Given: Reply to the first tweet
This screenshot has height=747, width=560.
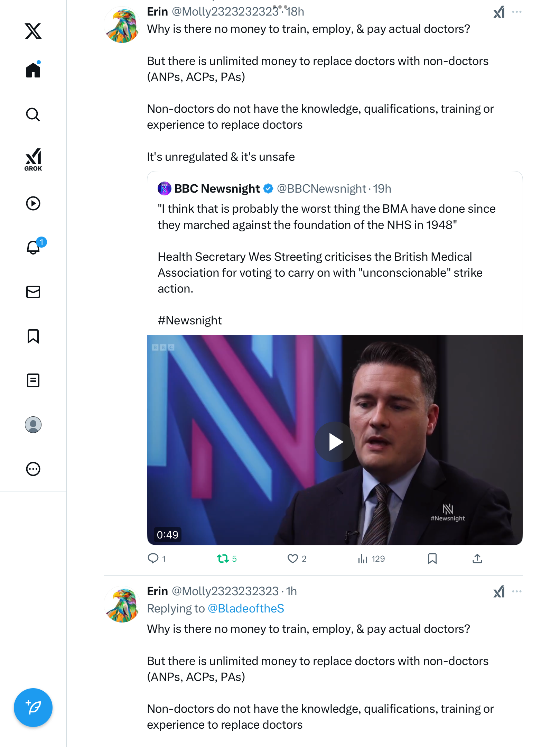Looking at the screenshot, I should (x=153, y=559).
